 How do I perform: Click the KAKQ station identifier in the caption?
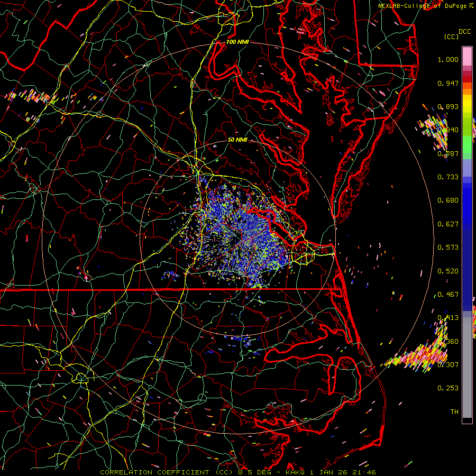pyautogui.click(x=295, y=472)
